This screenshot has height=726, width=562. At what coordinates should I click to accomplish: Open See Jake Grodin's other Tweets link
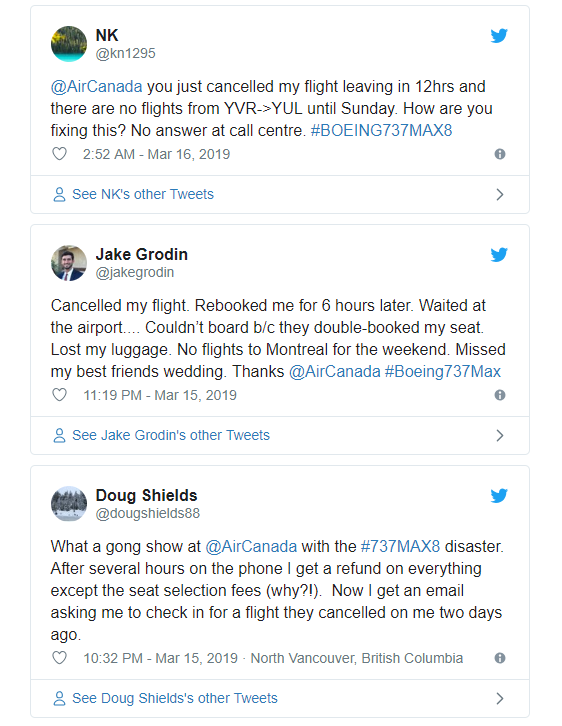click(x=171, y=435)
